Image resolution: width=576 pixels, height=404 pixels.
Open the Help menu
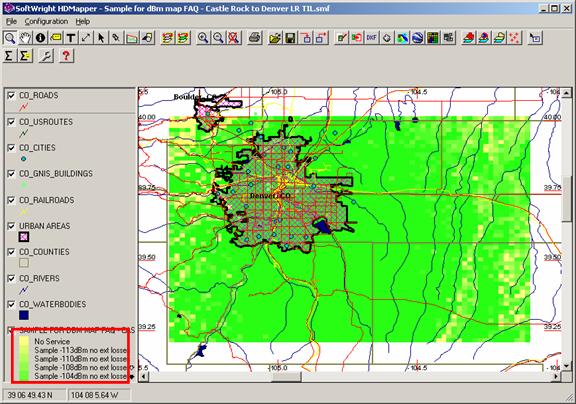click(83, 22)
